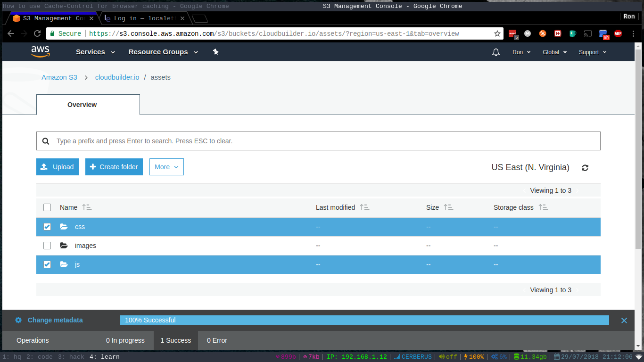Screen dimensions: 644x362
Task: Switch to the 'Log in' browser tab
Action: coord(141,18)
